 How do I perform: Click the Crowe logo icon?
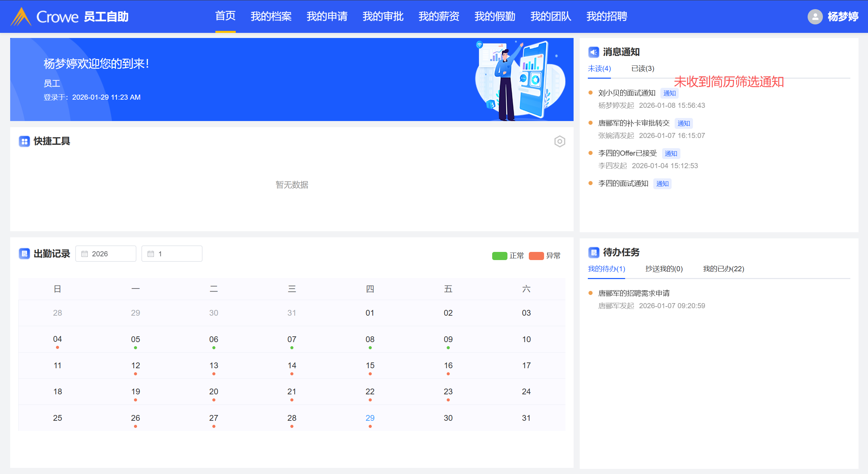click(21, 17)
